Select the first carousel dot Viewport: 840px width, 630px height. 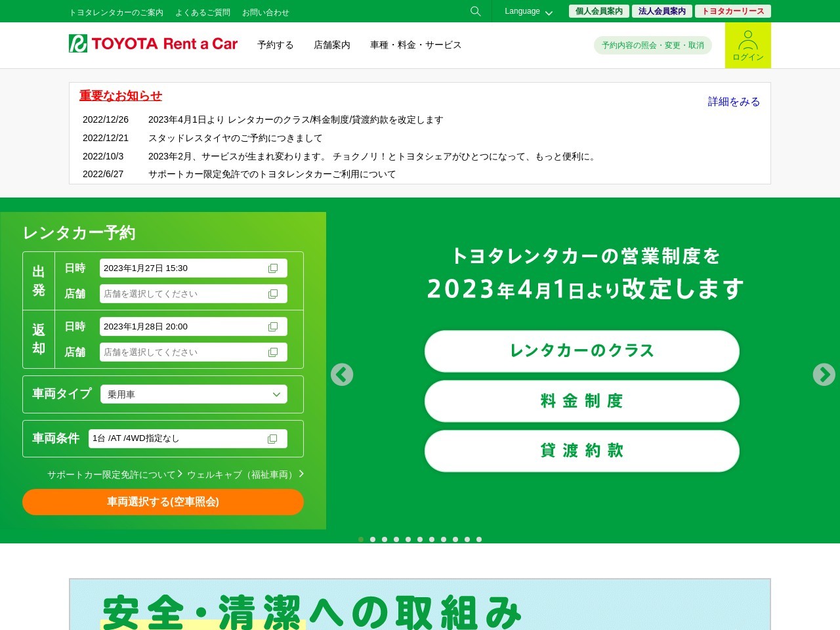coord(361,539)
